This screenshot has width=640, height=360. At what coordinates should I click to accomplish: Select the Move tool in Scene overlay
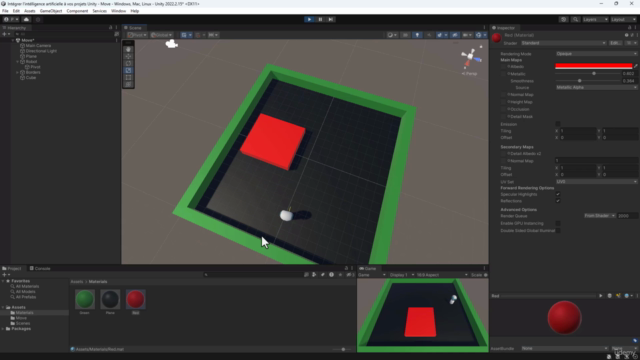pyautogui.click(x=129, y=56)
